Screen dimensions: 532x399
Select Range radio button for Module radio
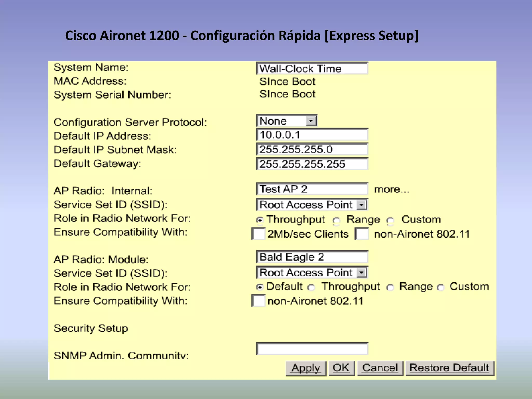tap(390, 287)
